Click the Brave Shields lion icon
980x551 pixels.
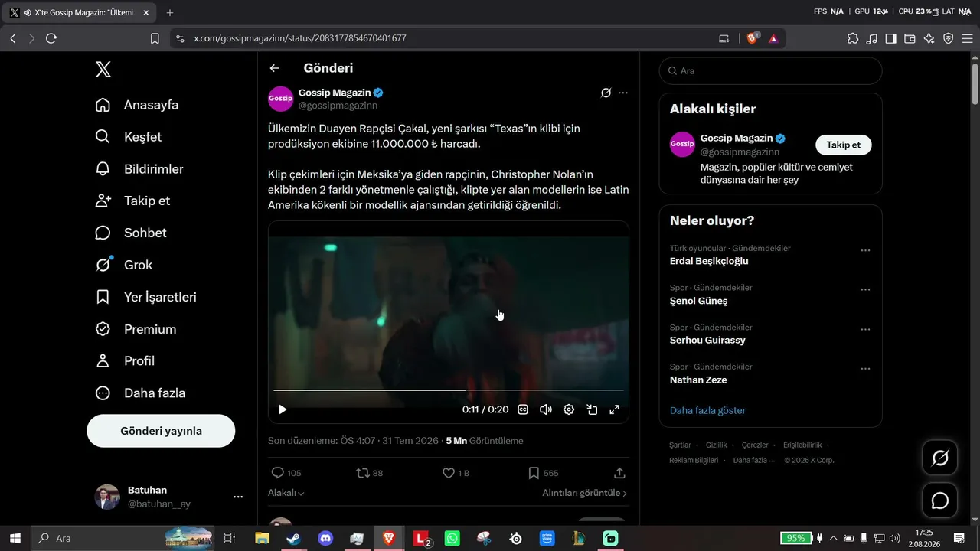(753, 38)
